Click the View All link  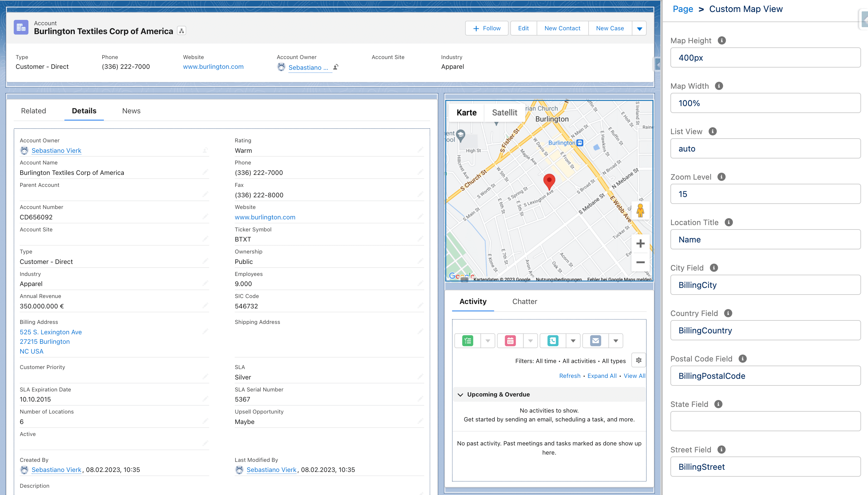(x=634, y=376)
